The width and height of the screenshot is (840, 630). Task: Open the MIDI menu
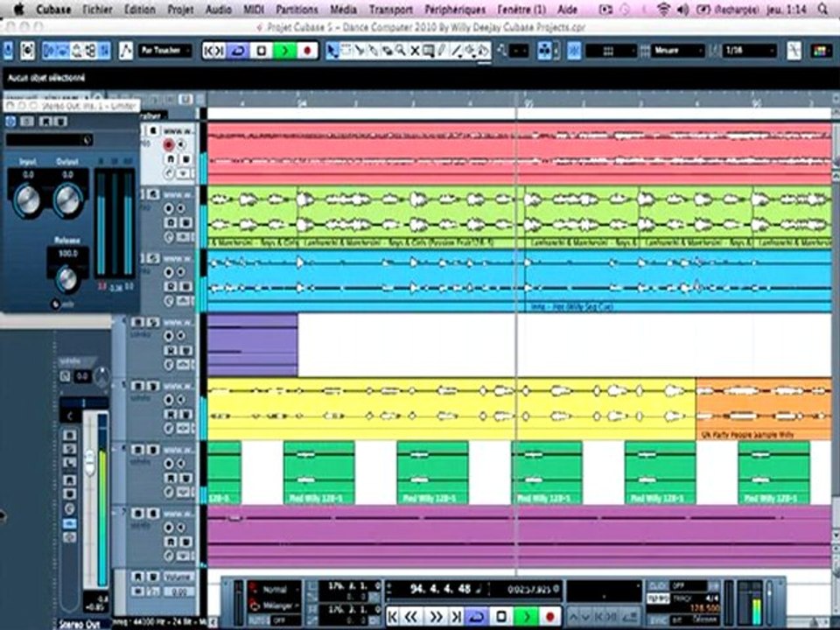pyautogui.click(x=254, y=10)
